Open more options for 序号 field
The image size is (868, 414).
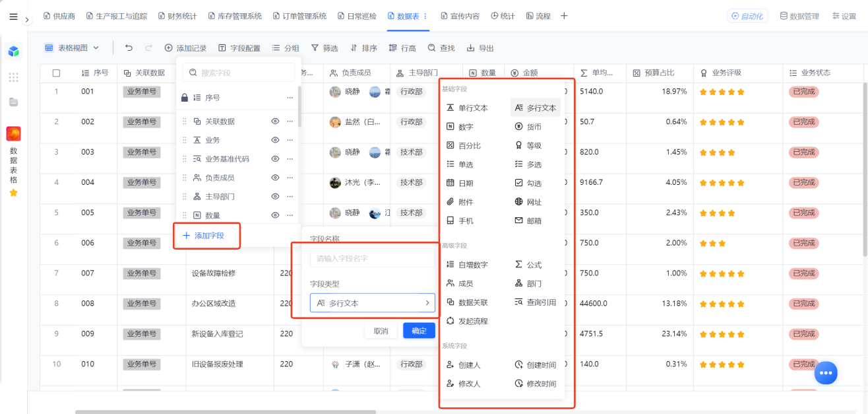[x=290, y=98]
